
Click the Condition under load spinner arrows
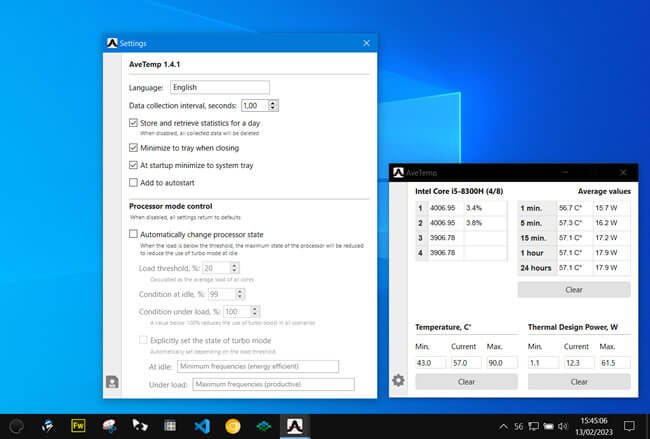tap(255, 311)
